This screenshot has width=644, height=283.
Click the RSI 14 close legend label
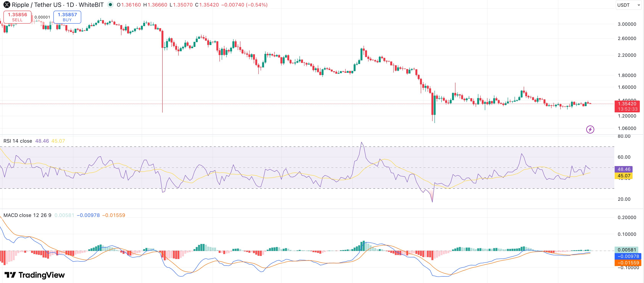tap(18, 141)
